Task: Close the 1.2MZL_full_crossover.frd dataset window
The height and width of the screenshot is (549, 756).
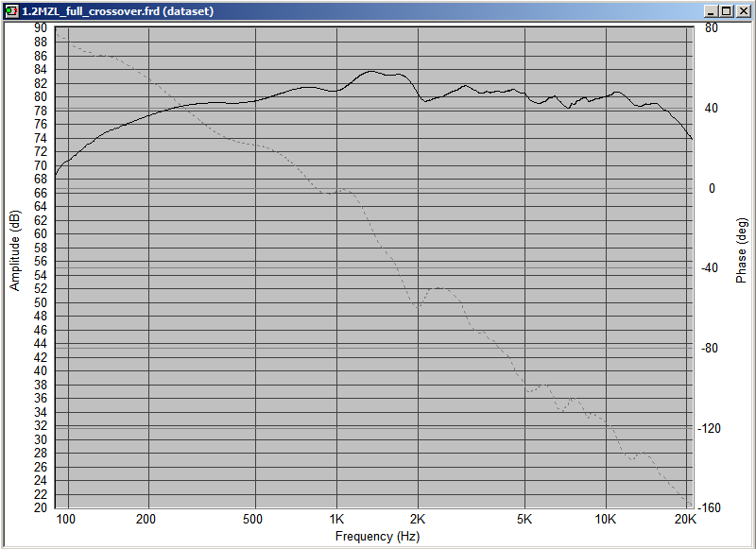Action: pyautogui.click(x=743, y=10)
